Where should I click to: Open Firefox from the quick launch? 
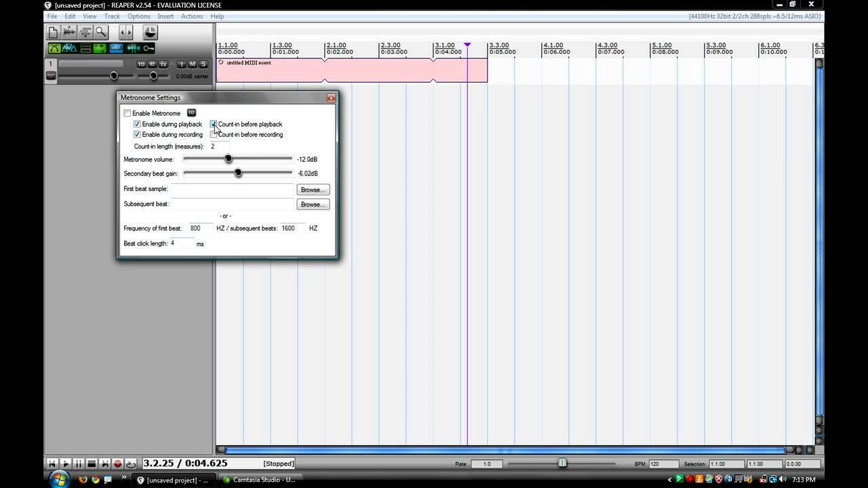click(x=83, y=480)
